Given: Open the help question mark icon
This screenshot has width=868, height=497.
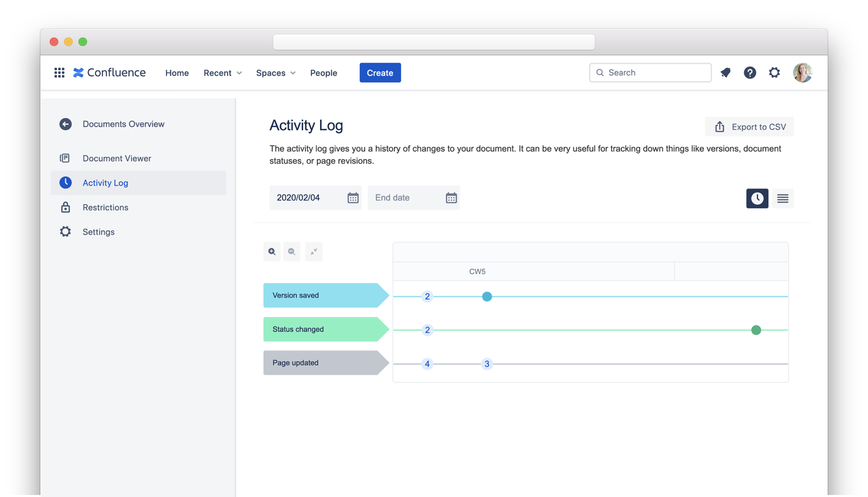Looking at the screenshot, I should click(749, 73).
